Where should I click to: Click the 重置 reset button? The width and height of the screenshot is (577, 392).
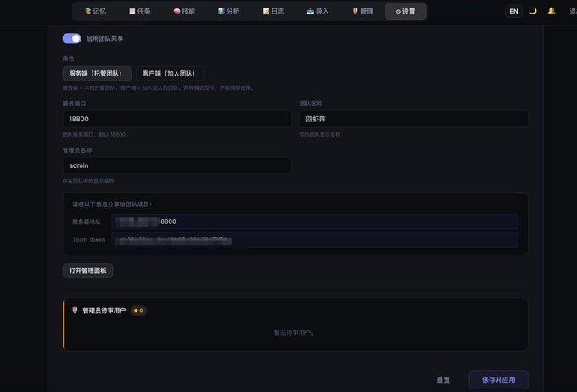coord(443,379)
